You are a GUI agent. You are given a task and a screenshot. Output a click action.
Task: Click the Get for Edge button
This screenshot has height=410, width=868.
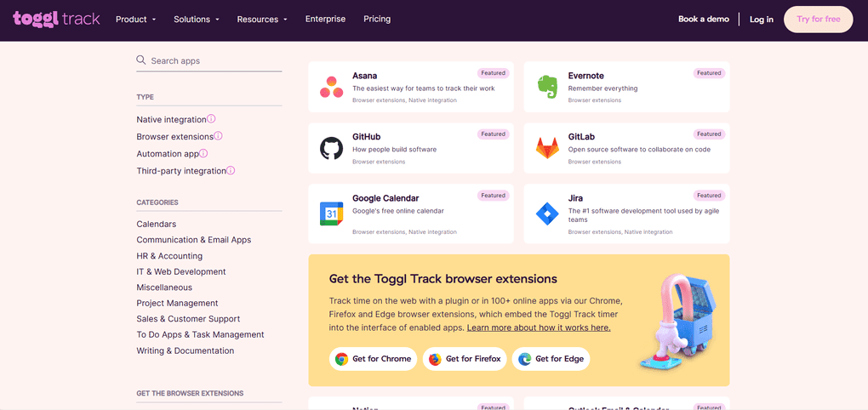click(551, 359)
